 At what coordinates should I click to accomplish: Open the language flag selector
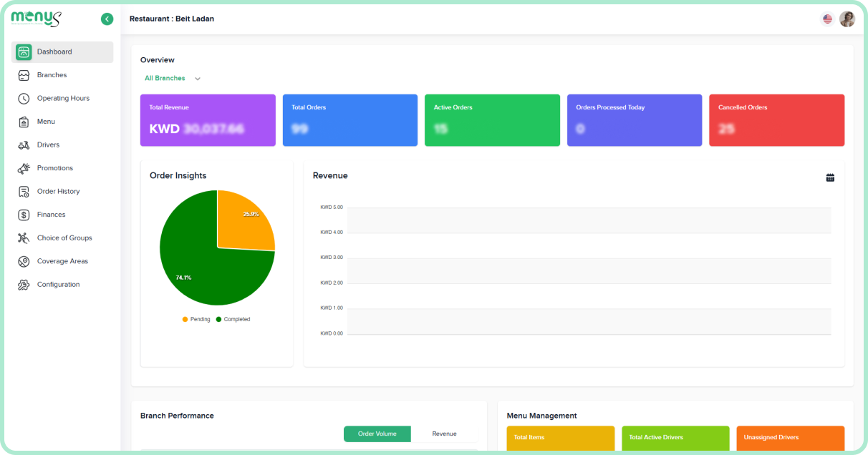[827, 19]
